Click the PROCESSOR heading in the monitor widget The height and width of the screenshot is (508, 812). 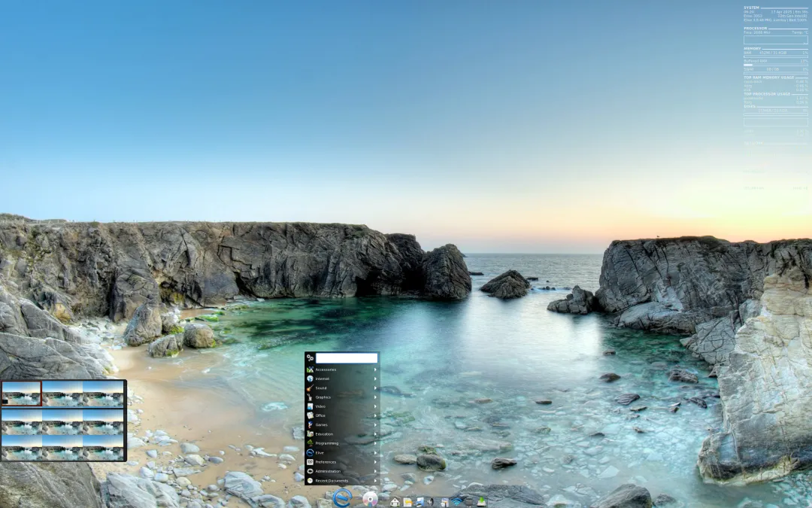[x=755, y=29]
